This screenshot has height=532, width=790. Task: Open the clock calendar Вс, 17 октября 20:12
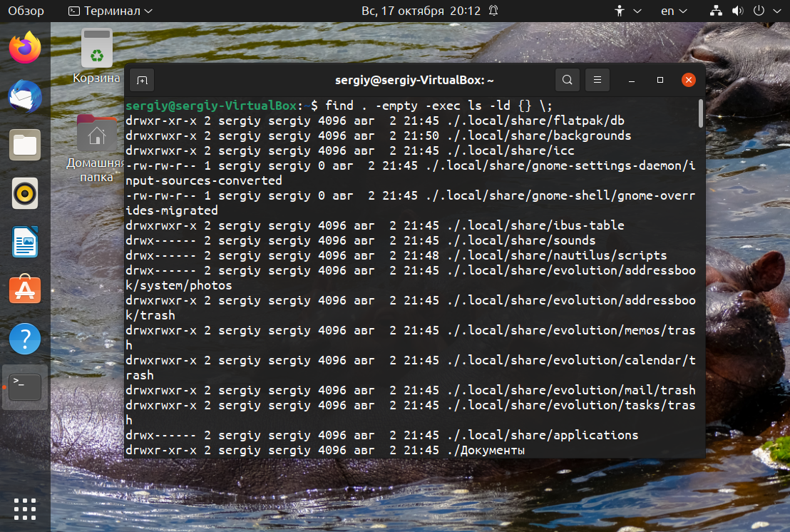421,11
